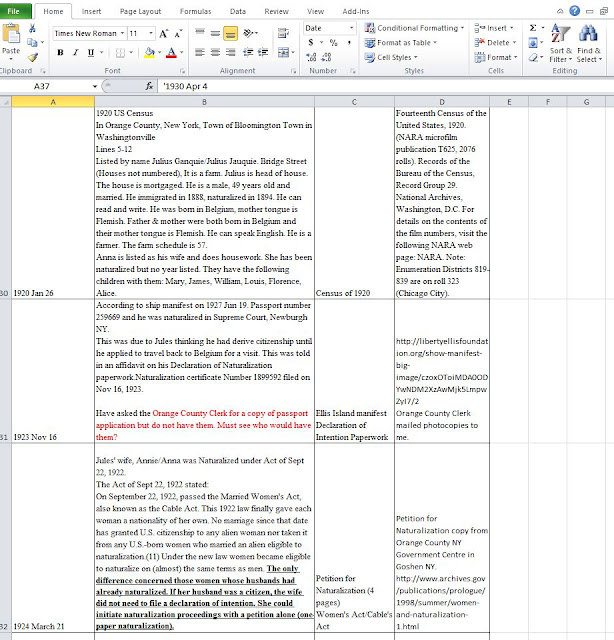Open the number format Date dropdown
The height and width of the screenshot is (640, 614).
351,28
